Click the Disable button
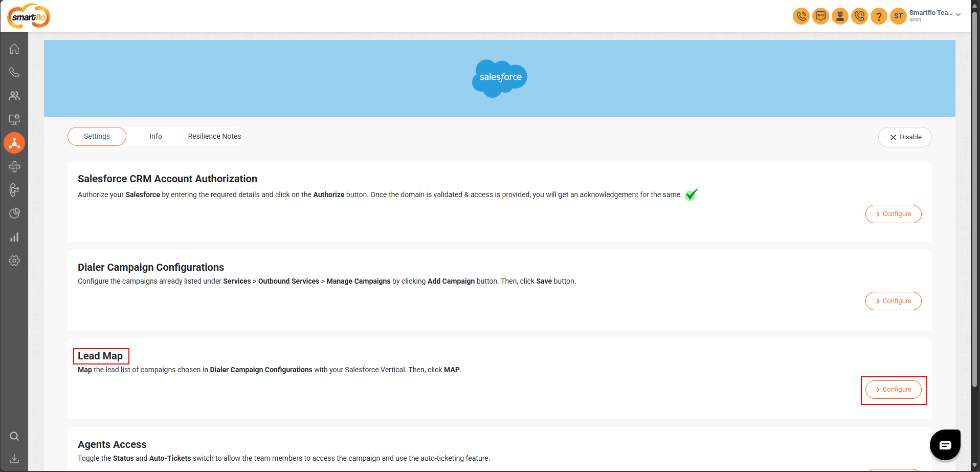The image size is (980, 472). [x=905, y=137]
